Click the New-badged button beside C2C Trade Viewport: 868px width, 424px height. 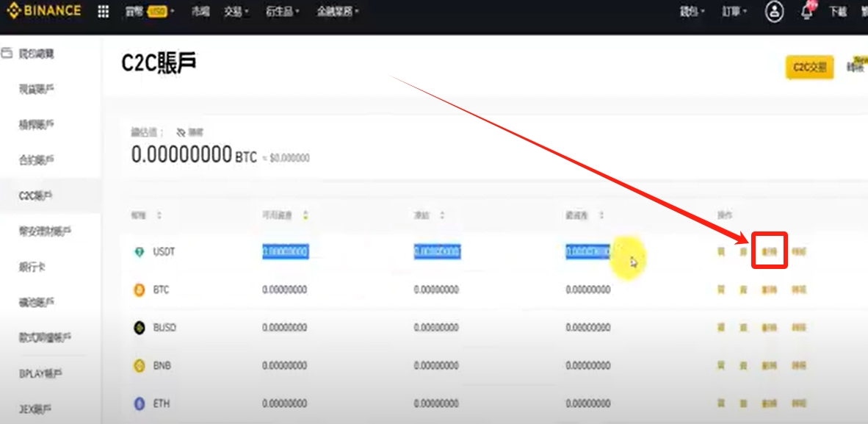click(856, 67)
